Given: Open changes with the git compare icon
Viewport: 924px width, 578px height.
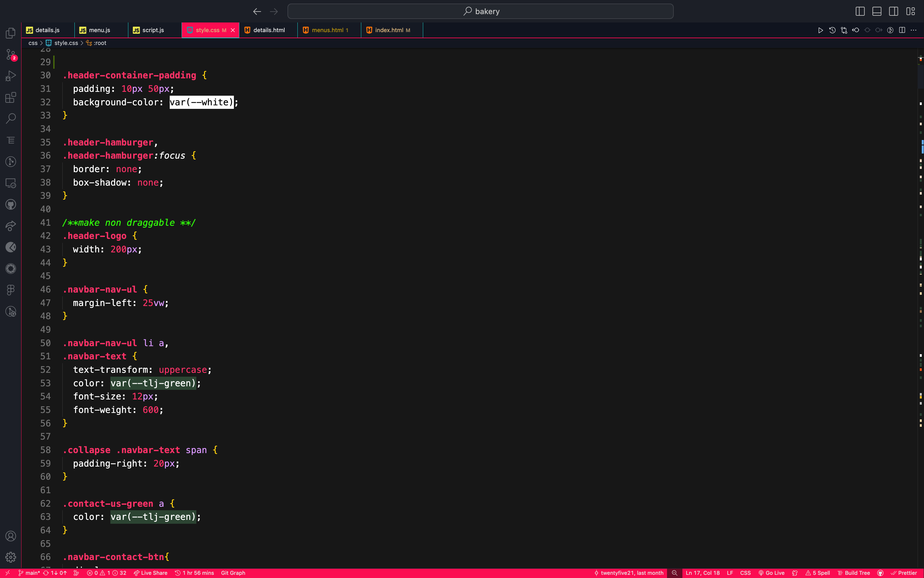Looking at the screenshot, I should coord(844,30).
